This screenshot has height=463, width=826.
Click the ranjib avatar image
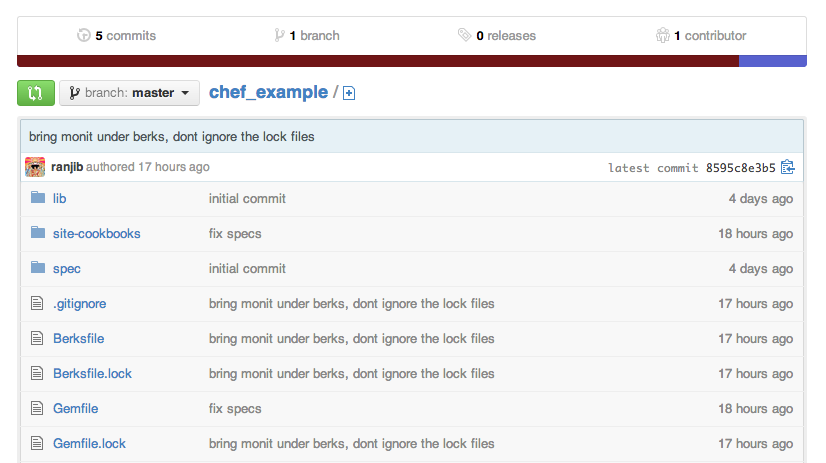tap(35, 167)
